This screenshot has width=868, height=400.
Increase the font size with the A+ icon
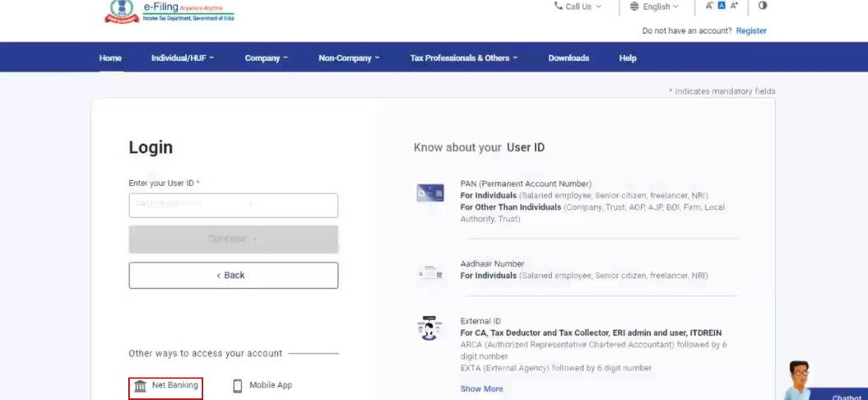pos(734,6)
